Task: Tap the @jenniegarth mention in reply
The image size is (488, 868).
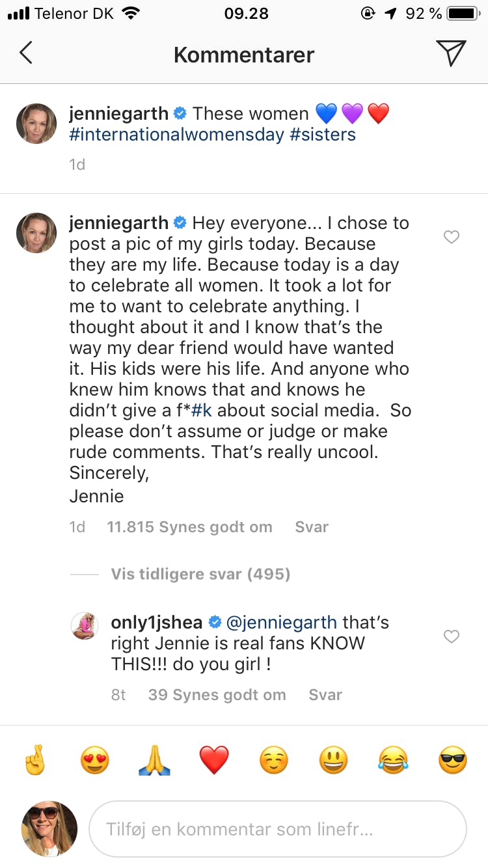Action: 281,623
